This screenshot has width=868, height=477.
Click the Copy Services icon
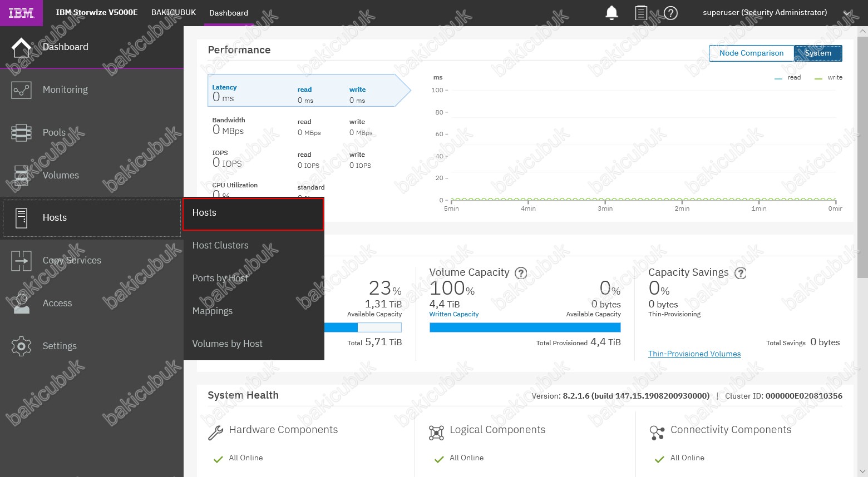click(21, 261)
